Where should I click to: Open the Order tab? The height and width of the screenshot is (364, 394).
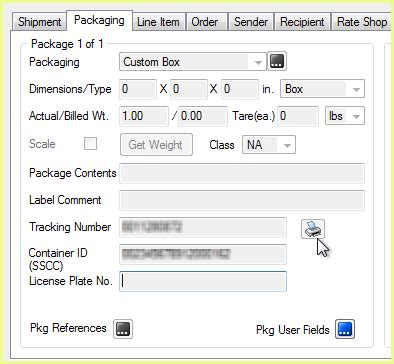(205, 22)
